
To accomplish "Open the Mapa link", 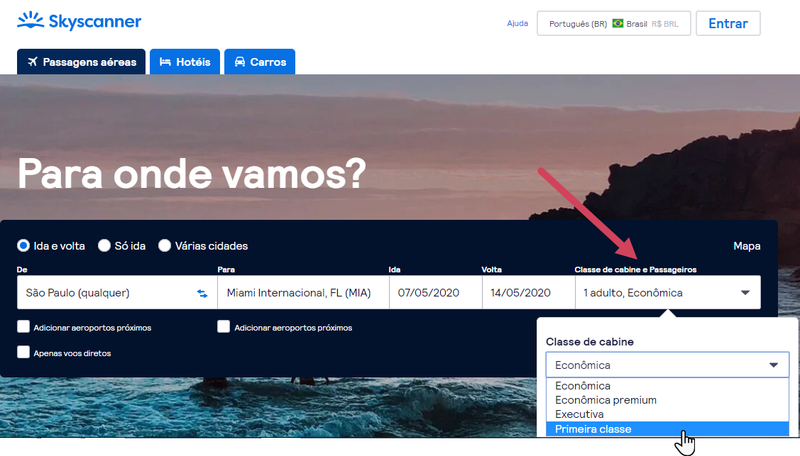I will coord(747,246).
